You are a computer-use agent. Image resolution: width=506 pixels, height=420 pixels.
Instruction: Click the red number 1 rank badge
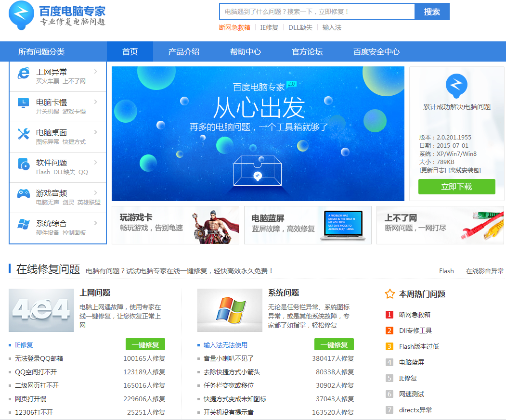(x=389, y=315)
